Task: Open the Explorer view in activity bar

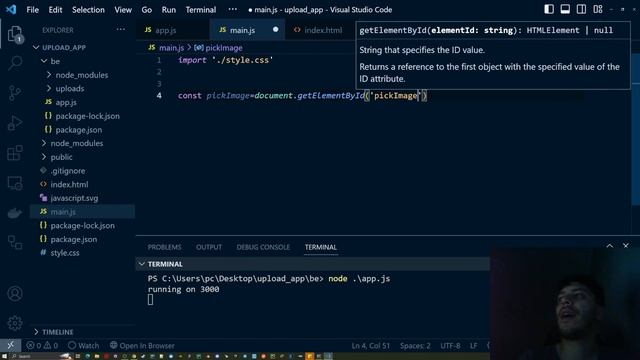Action: 15,34
